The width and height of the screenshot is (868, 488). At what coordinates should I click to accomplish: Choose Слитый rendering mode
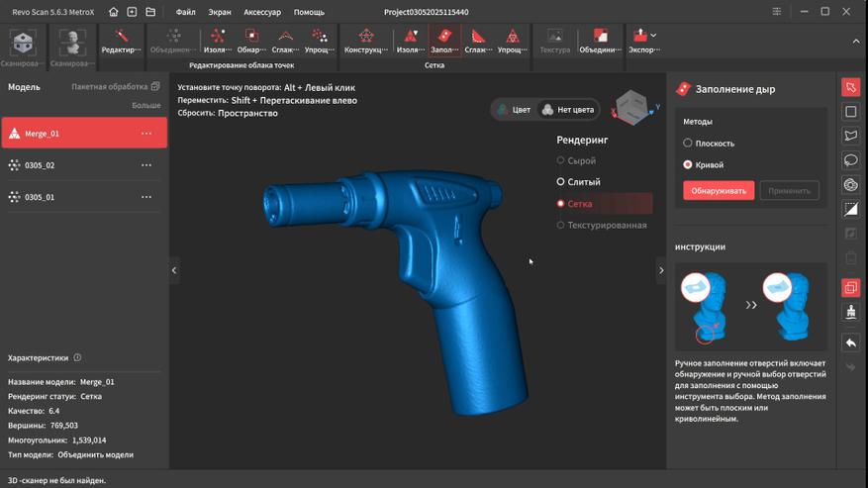point(578,182)
